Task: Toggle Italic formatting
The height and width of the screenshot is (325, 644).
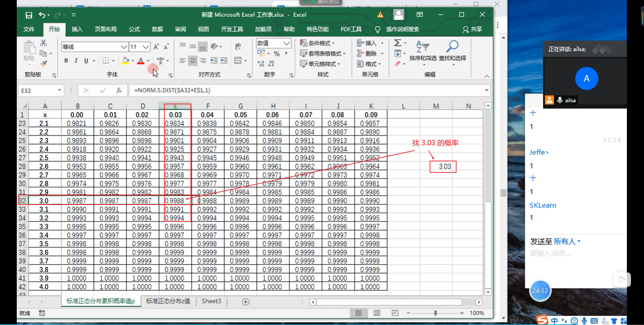Action: (76, 60)
